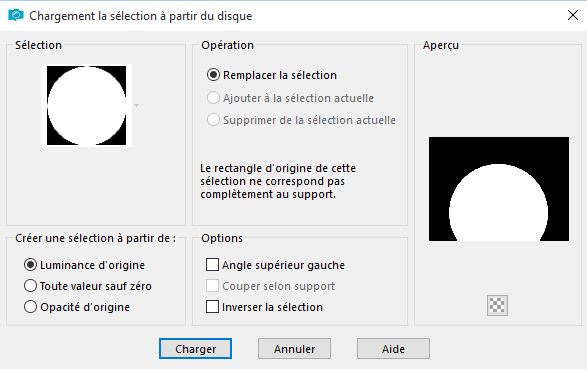The image size is (587, 369).
Task: Click the origin rectangle warning message text
Action: pos(278,181)
